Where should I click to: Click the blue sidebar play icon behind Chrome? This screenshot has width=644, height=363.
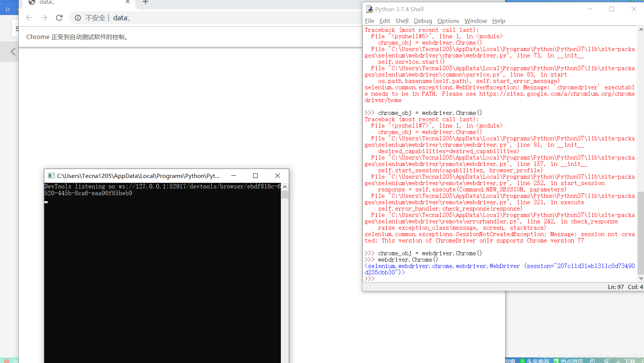[x=8, y=9]
